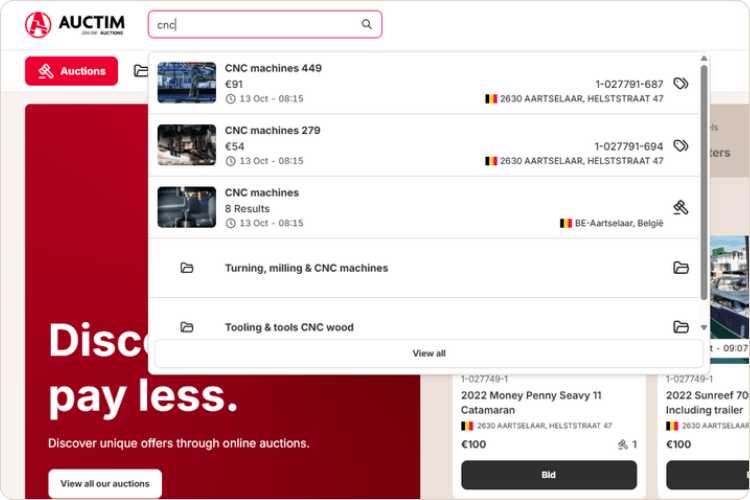Viewport: 750px width, 500px height.
Task: Click right folder icon of Tooling & tools row
Action: (x=681, y=327)
